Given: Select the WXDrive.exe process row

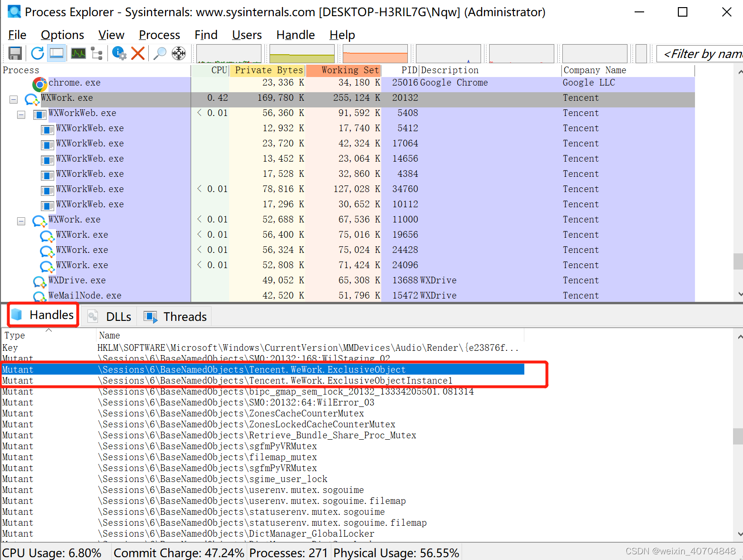Looking at the screenshot, I should click(x=347, y=280).
